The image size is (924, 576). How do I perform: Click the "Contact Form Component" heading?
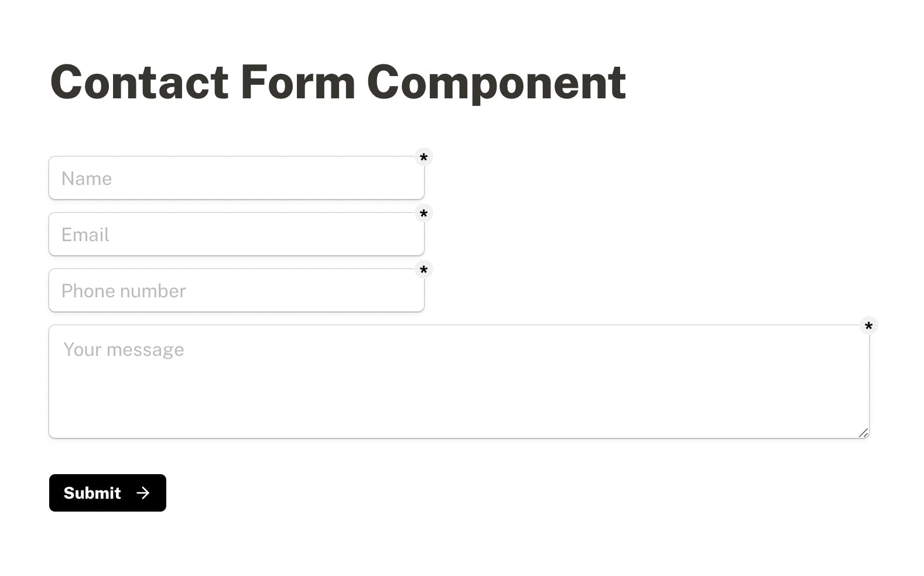(x=338, y=83)
